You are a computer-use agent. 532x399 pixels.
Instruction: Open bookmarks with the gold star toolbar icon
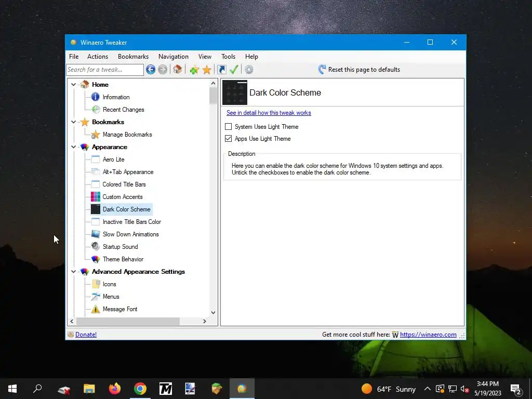[x=207, y=70]
